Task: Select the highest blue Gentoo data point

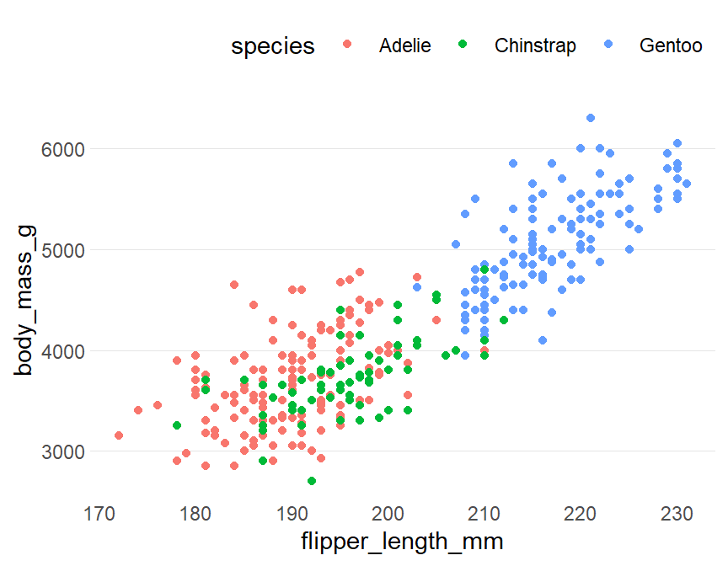Action: (591, 118)
